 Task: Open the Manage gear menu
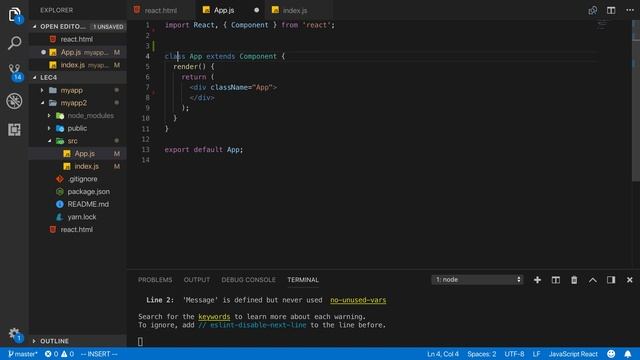coord(14,334)
